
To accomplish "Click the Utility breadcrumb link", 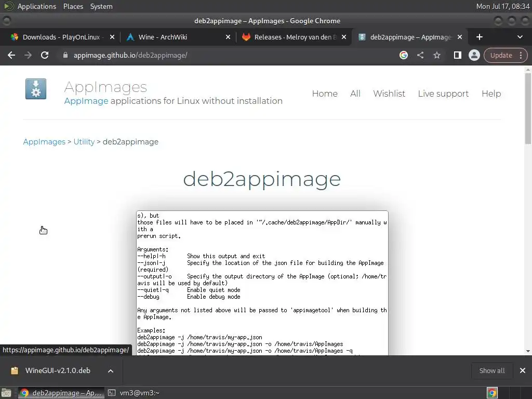I will (84, 142).
